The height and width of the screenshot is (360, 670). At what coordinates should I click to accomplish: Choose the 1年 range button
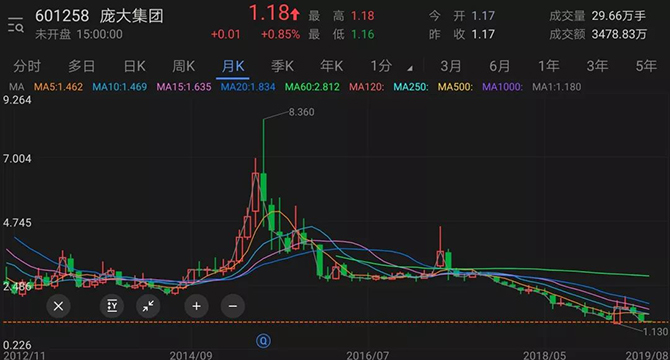[x=548, y=66]
